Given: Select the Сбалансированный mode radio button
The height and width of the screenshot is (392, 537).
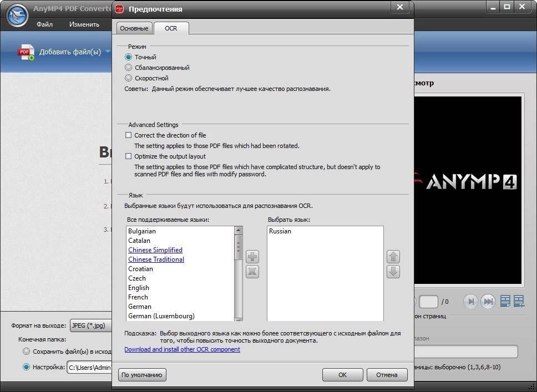Looking at the screenshot, I should click(129, 68).
